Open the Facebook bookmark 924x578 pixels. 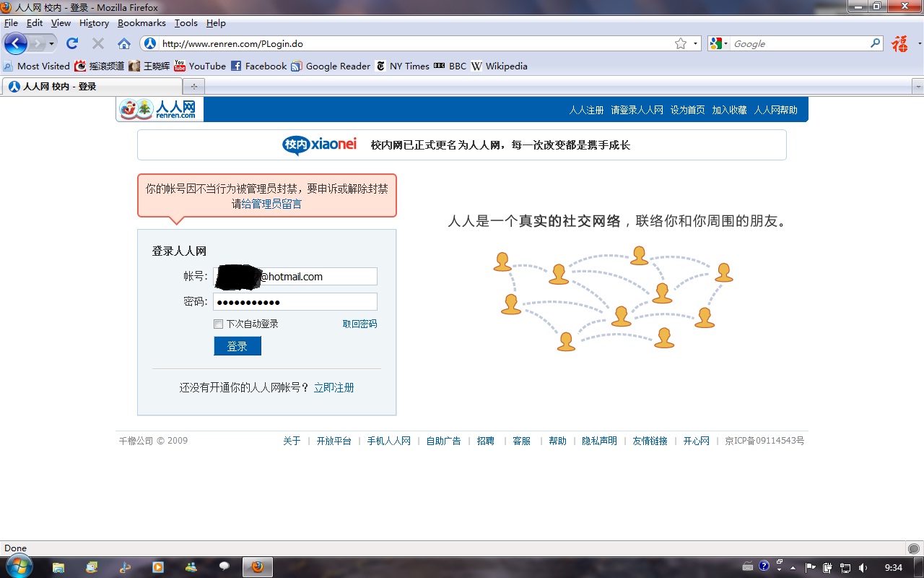click(x=258, y=66)
